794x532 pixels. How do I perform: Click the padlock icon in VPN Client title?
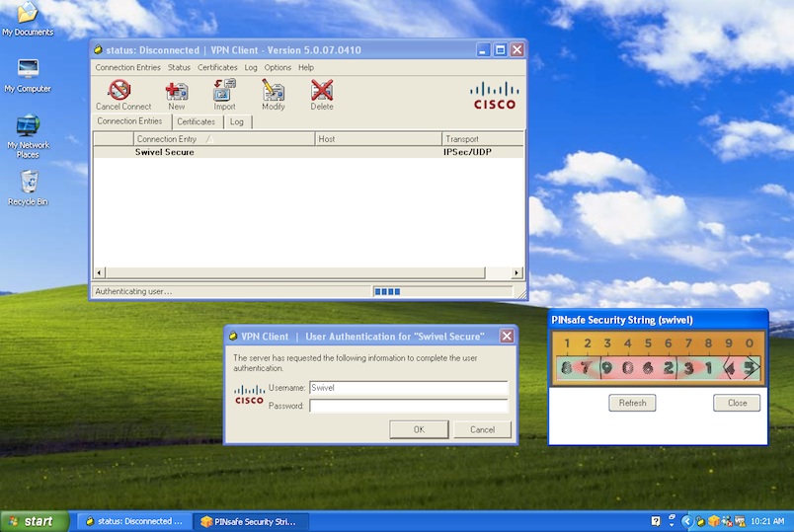click(98, 49)
